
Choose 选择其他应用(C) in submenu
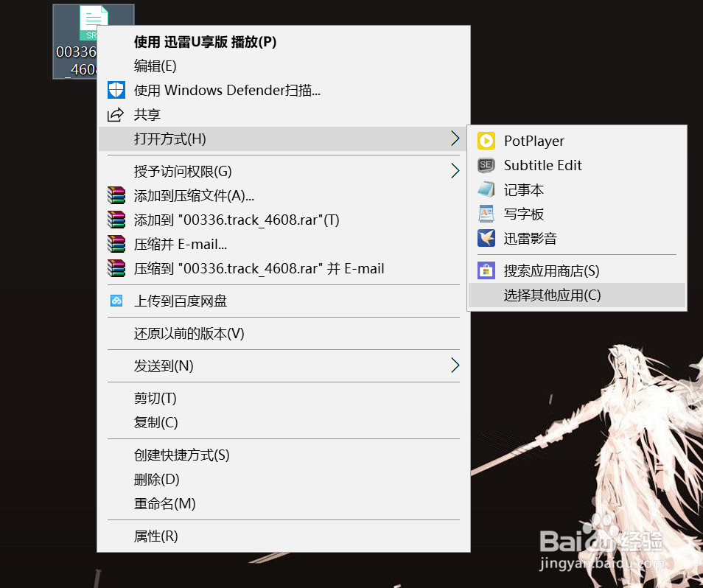click(x=577, y=295)
